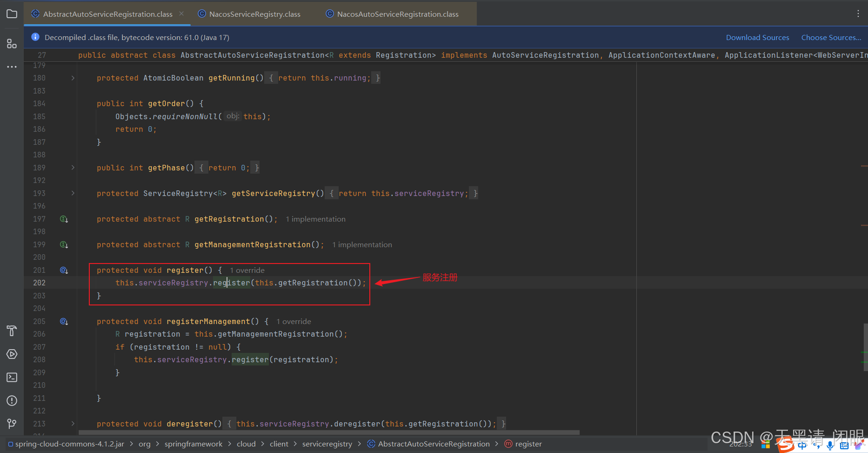The height and width of the screenshot is (453, 868).
Task: Expand the folded deregister method on line 213
Action: 73,424
